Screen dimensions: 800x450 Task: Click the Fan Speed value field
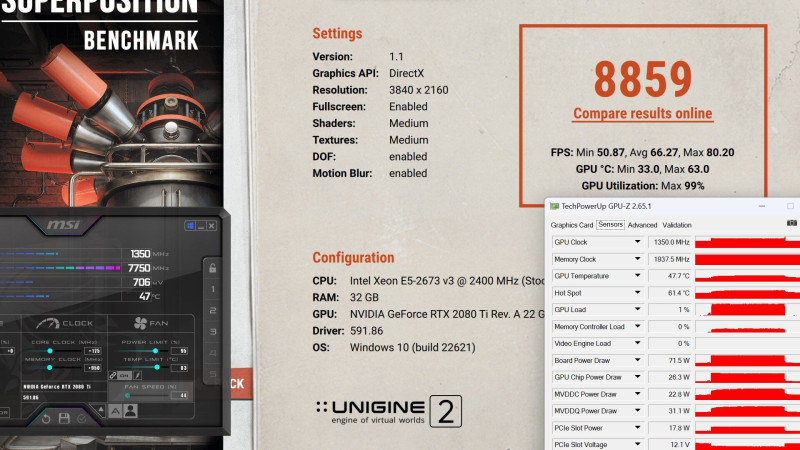pos(179,395)
